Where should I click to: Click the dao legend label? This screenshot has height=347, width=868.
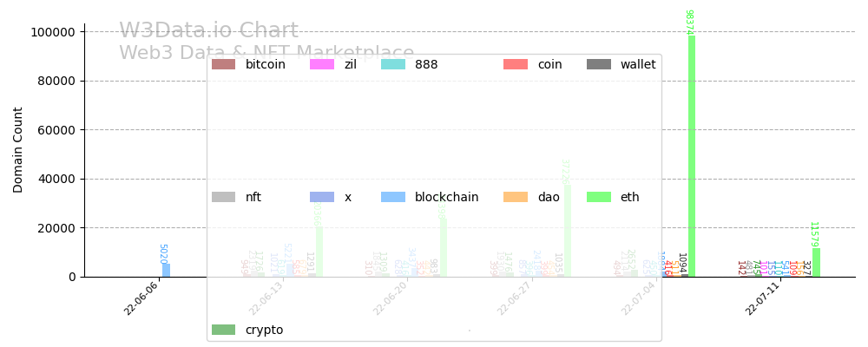point(549,197)
